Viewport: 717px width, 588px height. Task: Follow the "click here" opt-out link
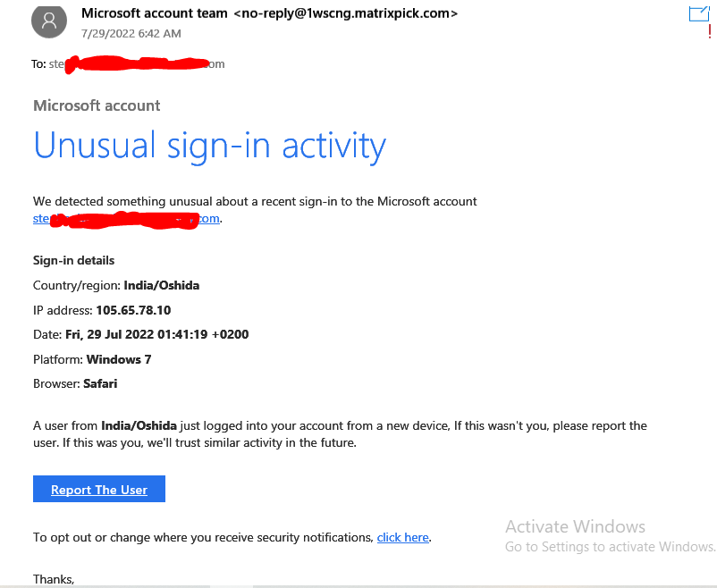pos(402,537)
